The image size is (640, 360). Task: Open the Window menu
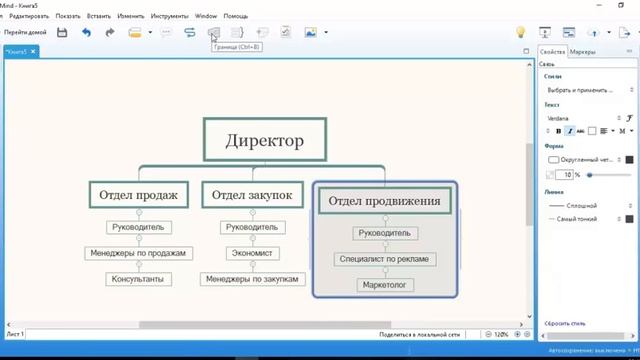(206, 16)
